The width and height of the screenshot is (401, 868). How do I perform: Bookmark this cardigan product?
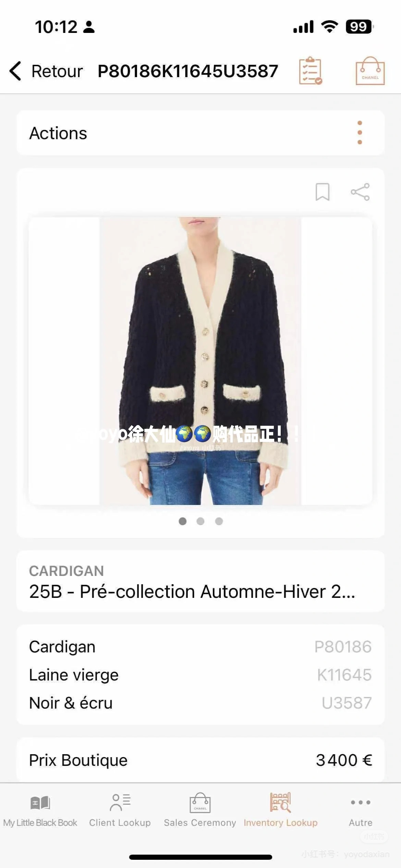322,192
